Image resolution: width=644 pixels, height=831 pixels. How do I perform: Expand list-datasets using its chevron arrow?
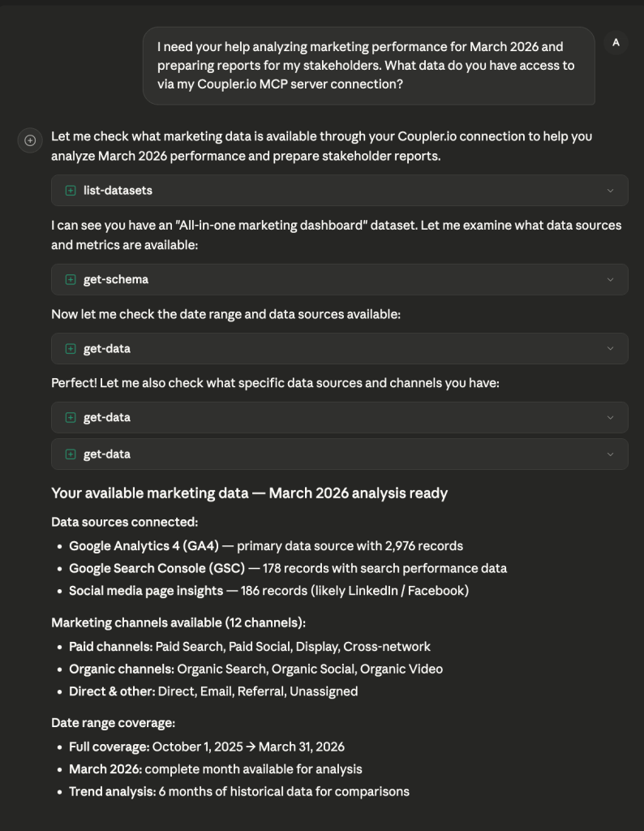tap(610, 191)
